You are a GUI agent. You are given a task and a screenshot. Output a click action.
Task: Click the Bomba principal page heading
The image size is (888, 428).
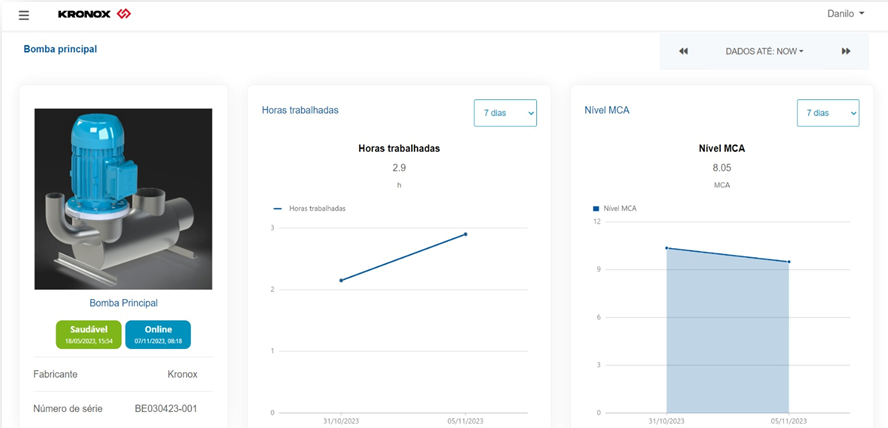60,48
